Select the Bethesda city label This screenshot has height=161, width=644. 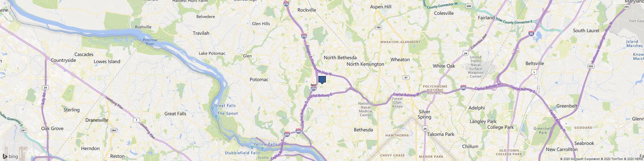point(363,130)
